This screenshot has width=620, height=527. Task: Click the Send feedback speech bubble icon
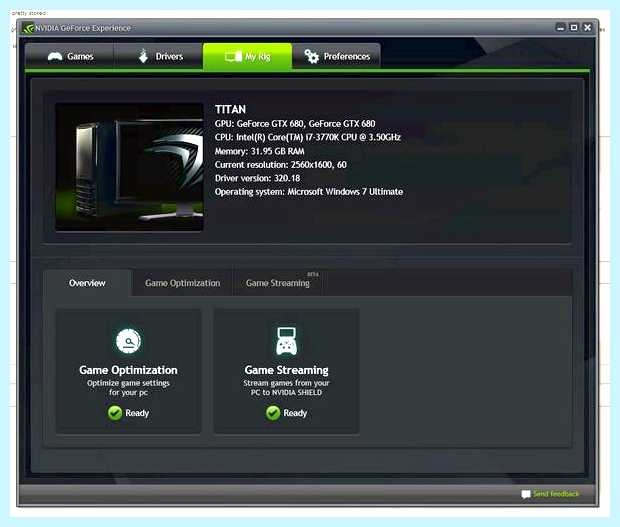(525, 494)
